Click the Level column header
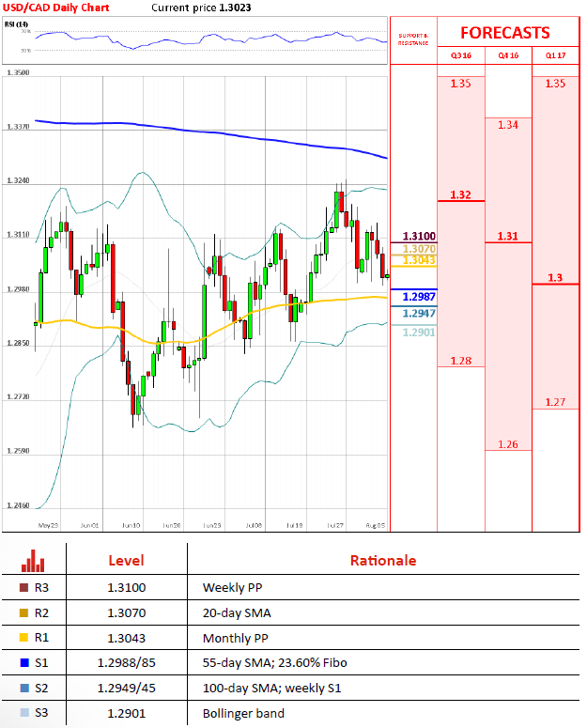The width and height of the screenshot is (587, 728). click(x=126, y=561)
